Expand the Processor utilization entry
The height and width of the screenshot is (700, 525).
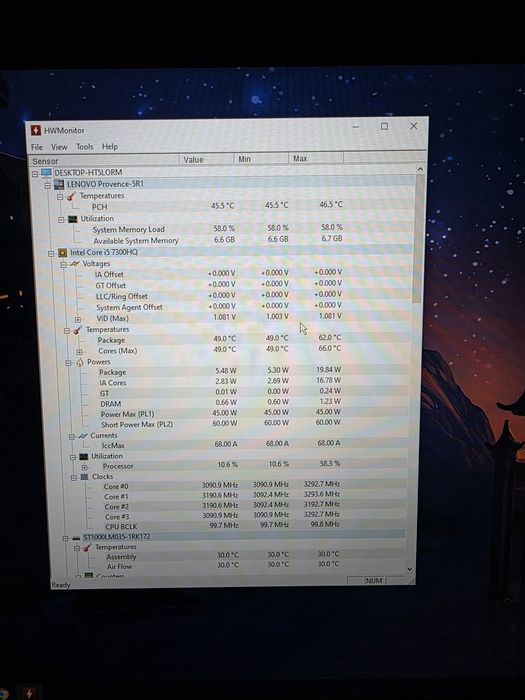[84, 467]
